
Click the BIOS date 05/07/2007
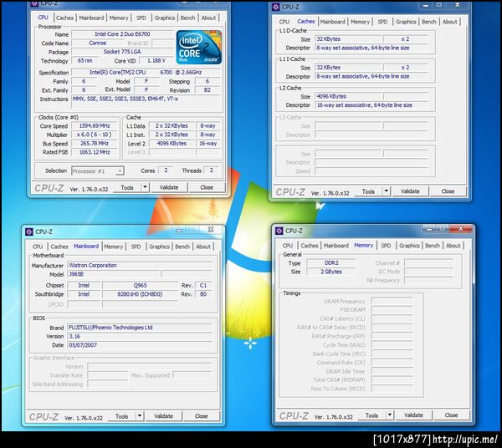(140, 345)
